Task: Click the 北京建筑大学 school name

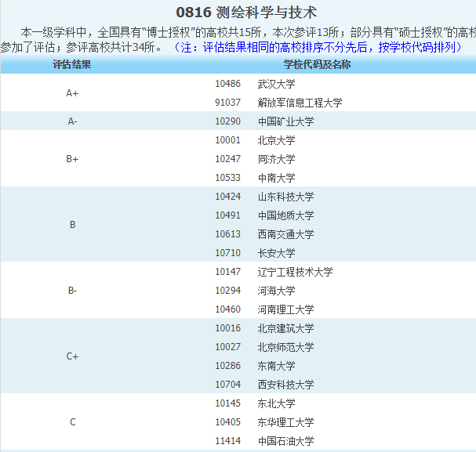Action: (x=285, y=328)
